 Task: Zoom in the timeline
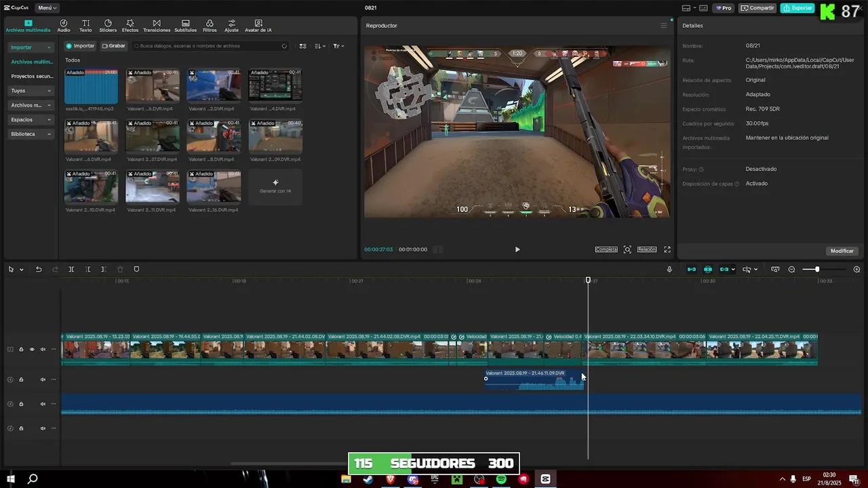click(856, 270)
